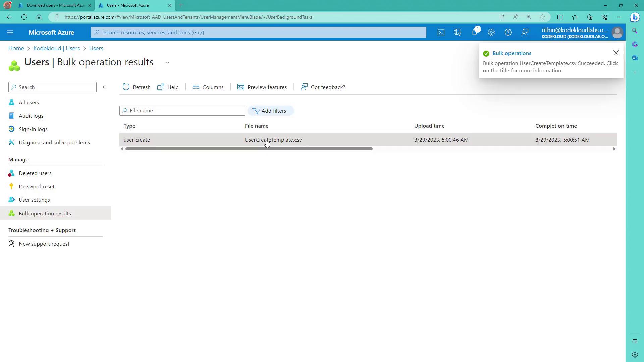The width and height of the screenshot is (644, 362).
Task: Click the Refresh toolbar button
Action: (137, 87)
